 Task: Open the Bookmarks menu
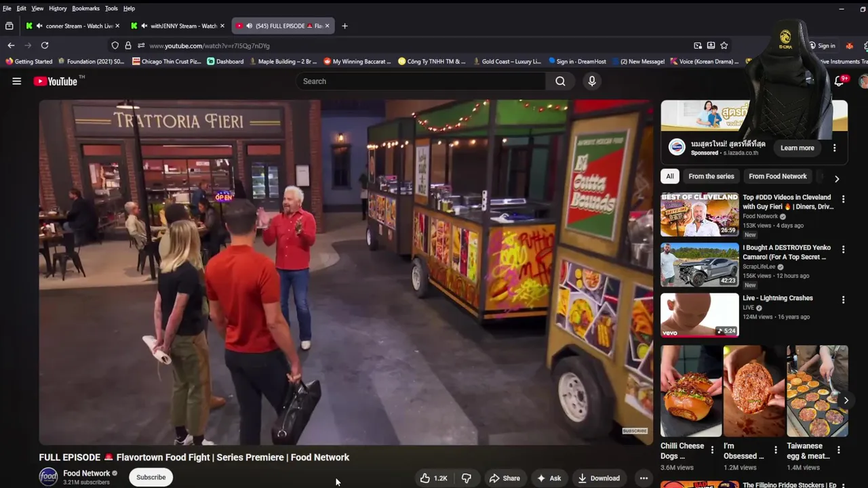[x=86, y=8]
